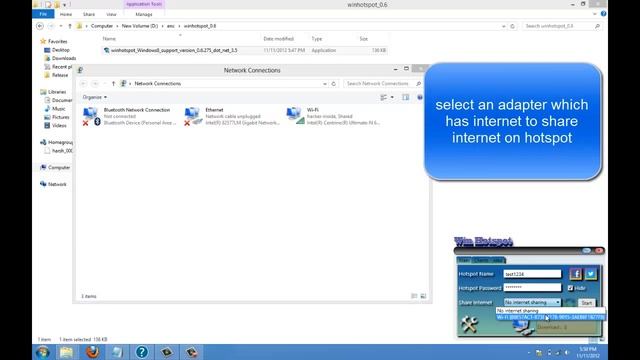Choose 'No internet sharing' from the dropdown list
The height and width of the screenshot is (360, 640).
point(550,311)
